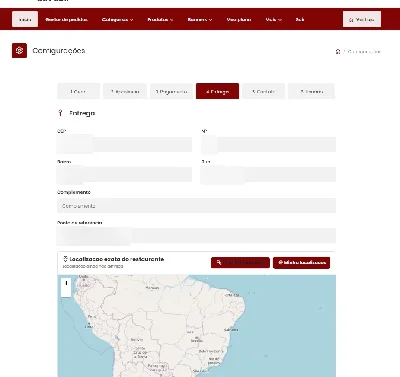This screenshot has height=377, width=400.
Task: Switch to step 1 tab
Action: pos(78,91)
